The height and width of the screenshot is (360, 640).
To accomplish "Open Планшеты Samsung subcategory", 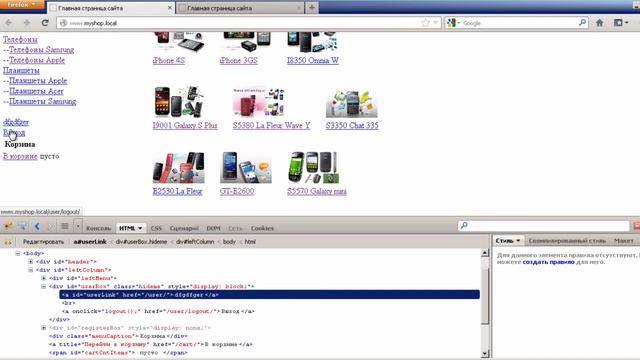I will coord(42,101).
